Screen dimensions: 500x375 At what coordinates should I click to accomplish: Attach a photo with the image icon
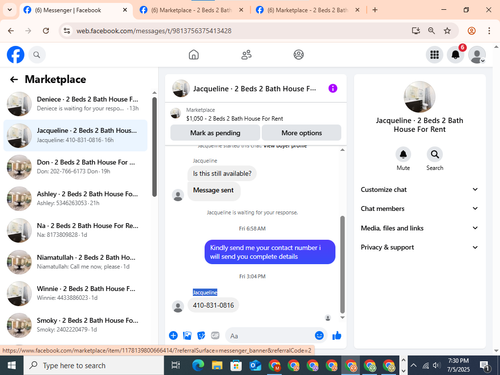point(187,335)
